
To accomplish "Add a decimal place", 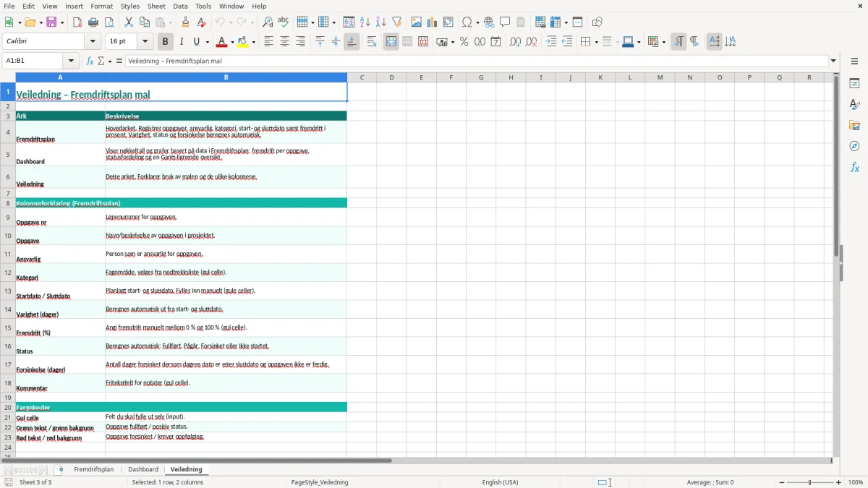I will click(516, 42).
